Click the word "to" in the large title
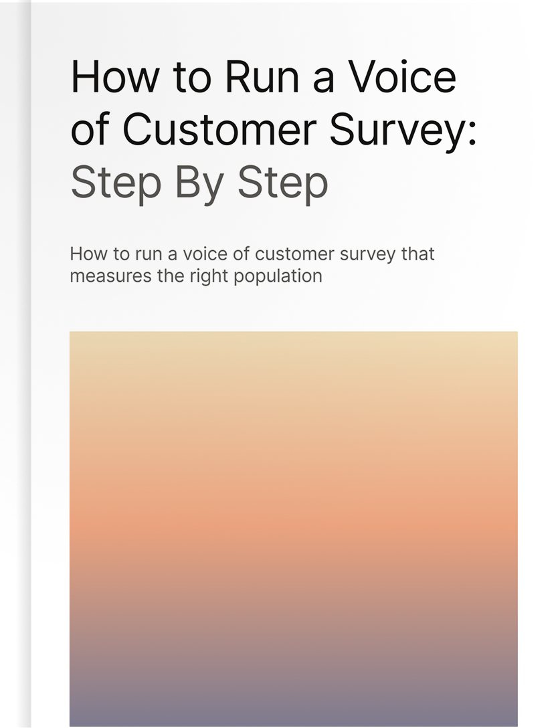 (x=192, y=79)
